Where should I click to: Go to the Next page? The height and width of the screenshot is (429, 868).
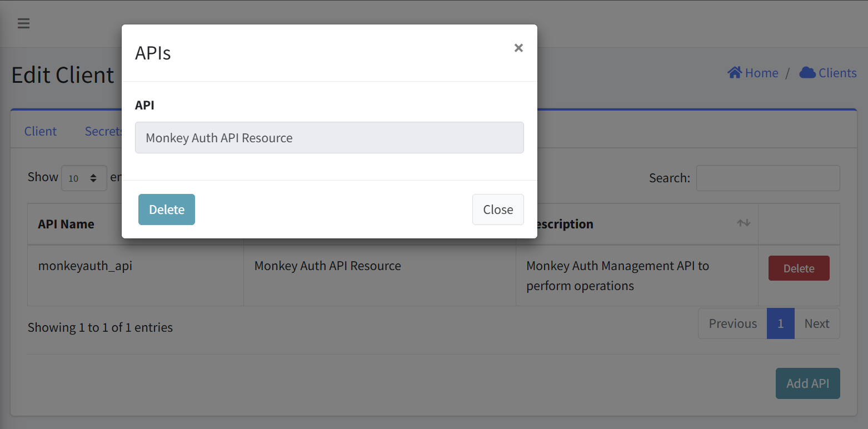tap(817, 323)
